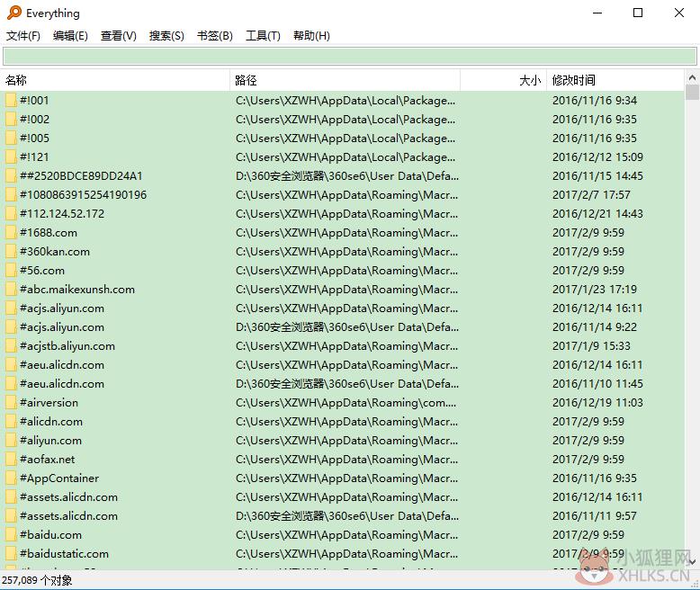Select the #aofax.net entry
The image size is (700, 590).
pos(48,460)
